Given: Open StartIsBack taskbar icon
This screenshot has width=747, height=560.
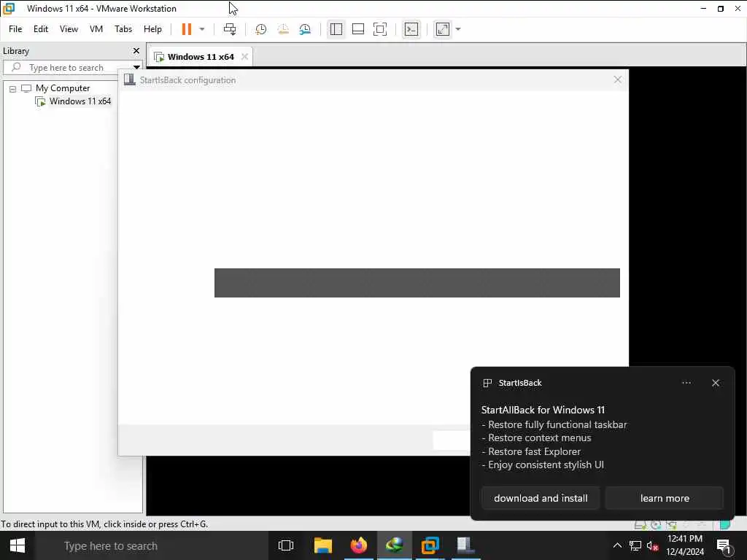Looking at the screenshot, I should 465,545.
